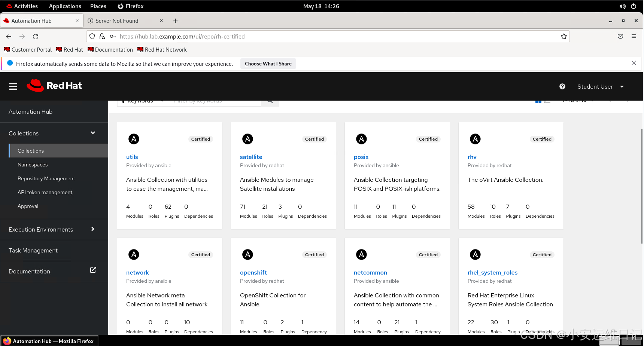Click the Certified badge on utils card
This screenshot has width=644, height=346.
200,139
